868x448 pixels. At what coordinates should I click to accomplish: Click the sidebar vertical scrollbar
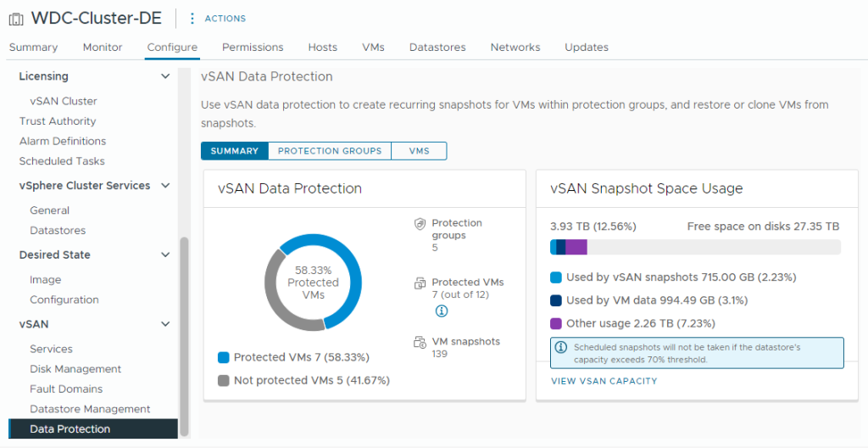(x=184, y=335)
